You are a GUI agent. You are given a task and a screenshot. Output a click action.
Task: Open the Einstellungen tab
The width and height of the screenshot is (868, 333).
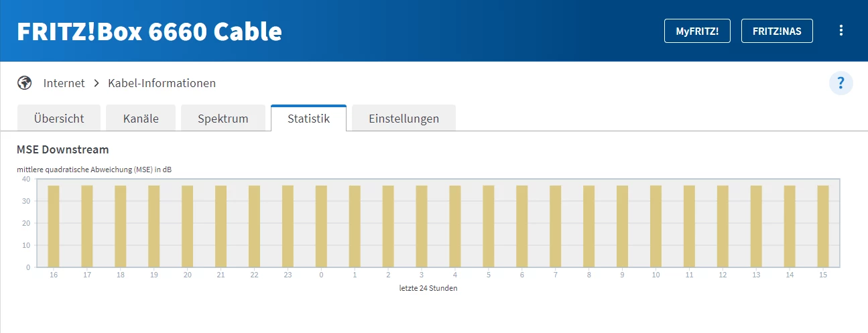click(x=404, y=119)
